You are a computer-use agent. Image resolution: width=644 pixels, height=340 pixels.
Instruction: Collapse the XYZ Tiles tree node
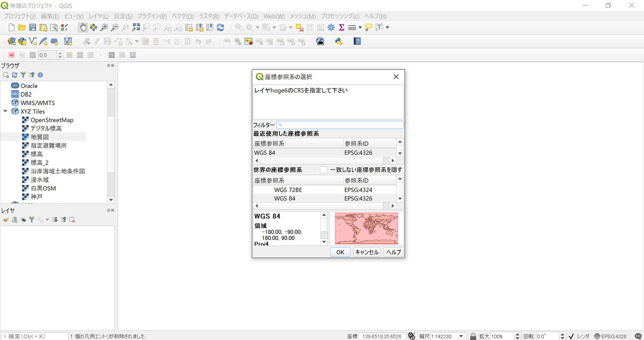coord(6,111)
